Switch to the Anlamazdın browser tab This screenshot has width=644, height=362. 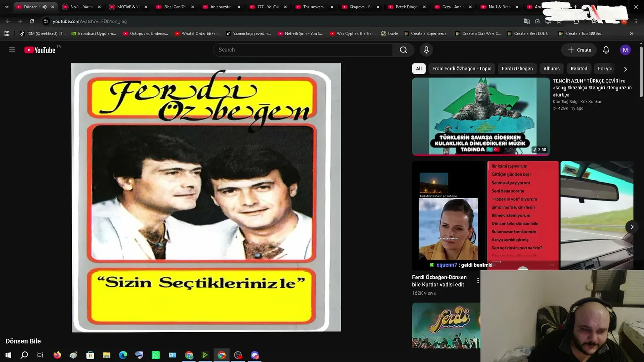tap(221, 7)
